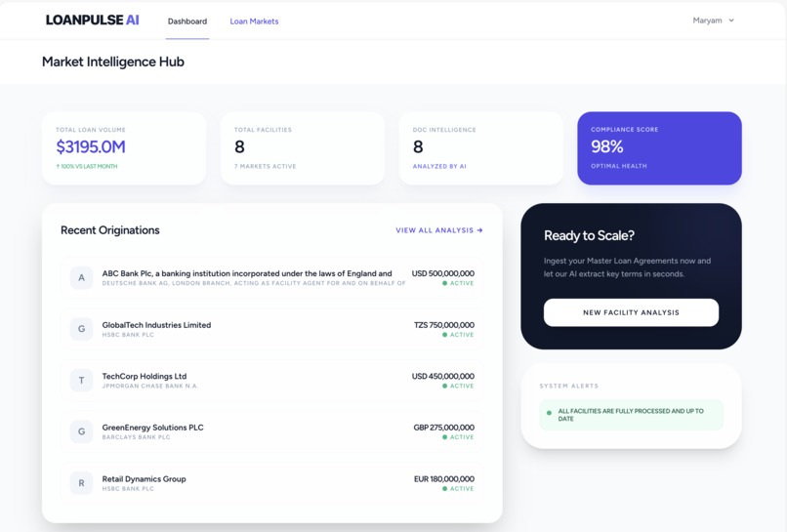Click the USD 450,000,000 amount

click(x=442, y=377)
